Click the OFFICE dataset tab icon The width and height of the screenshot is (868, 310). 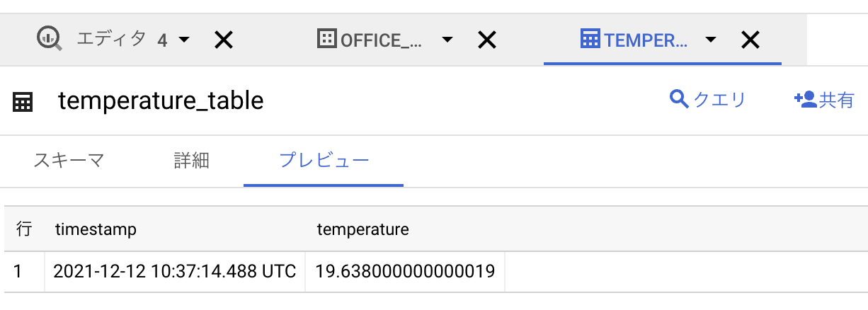coord(326,40)
